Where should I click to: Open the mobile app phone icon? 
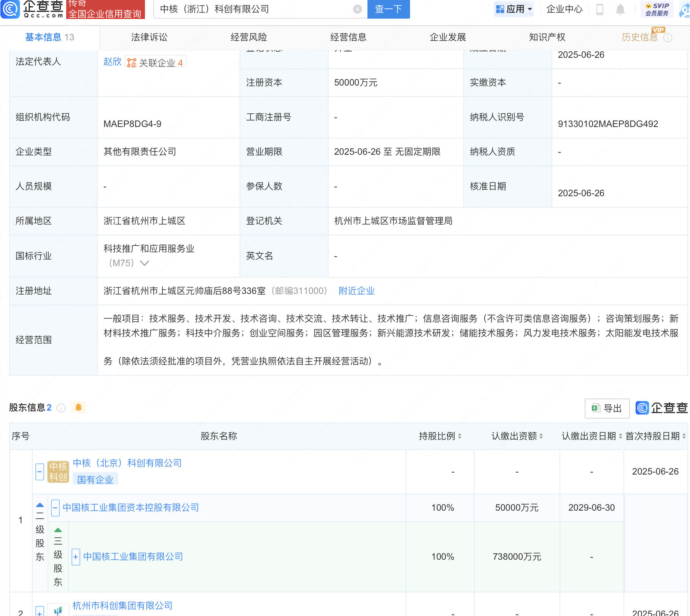coord(600,9)
